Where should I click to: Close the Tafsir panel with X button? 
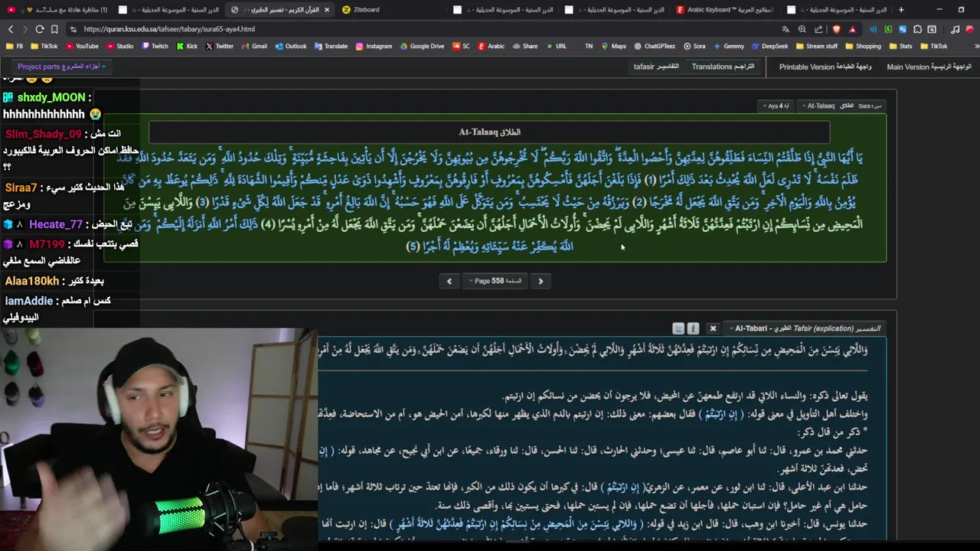(x=713, y=328)
